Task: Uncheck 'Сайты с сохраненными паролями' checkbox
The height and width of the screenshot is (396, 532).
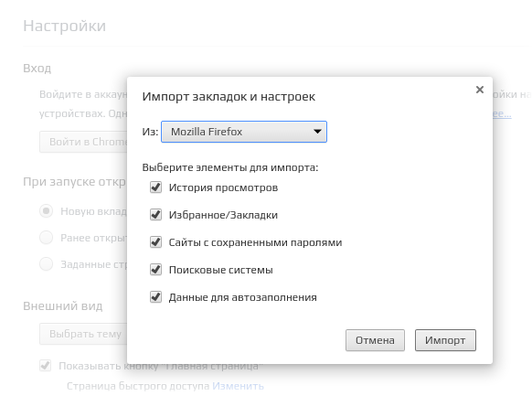Action: 155,242
